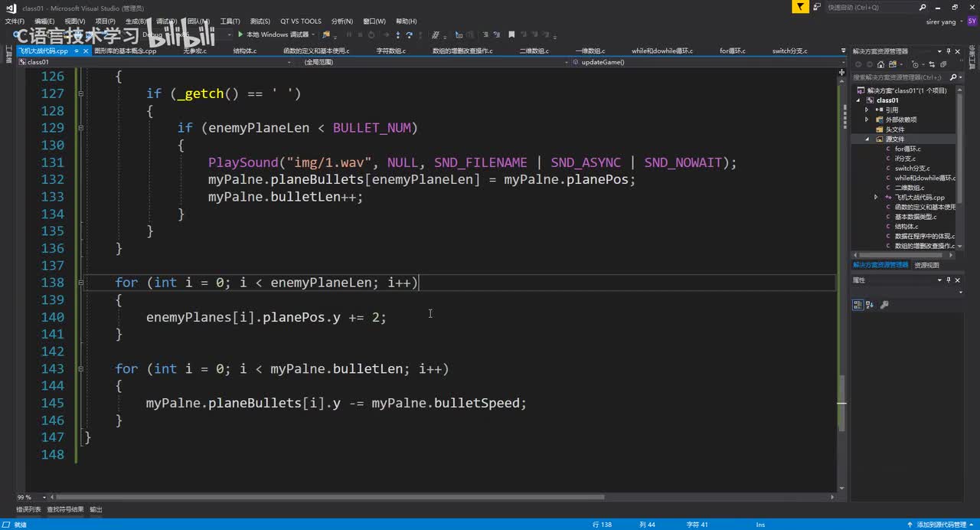
Task: Click the Property Pages wrench icon
Action: click(884, 305)
